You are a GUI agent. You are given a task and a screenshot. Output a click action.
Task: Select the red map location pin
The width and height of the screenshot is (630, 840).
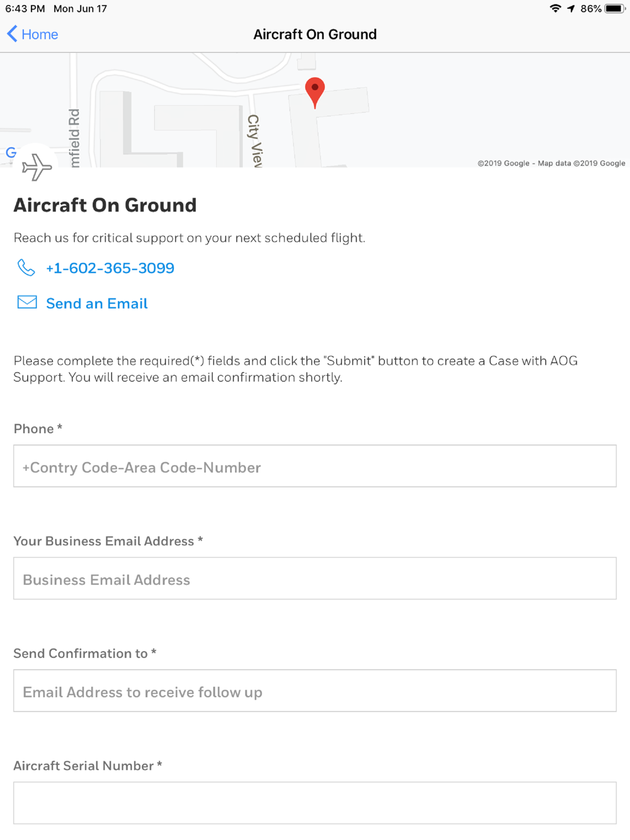tap(315, 93)
